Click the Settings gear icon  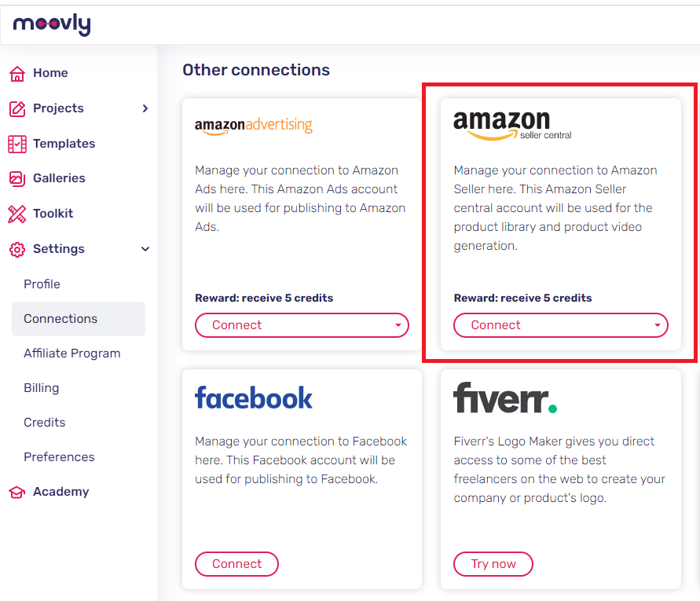click(17, 250)
